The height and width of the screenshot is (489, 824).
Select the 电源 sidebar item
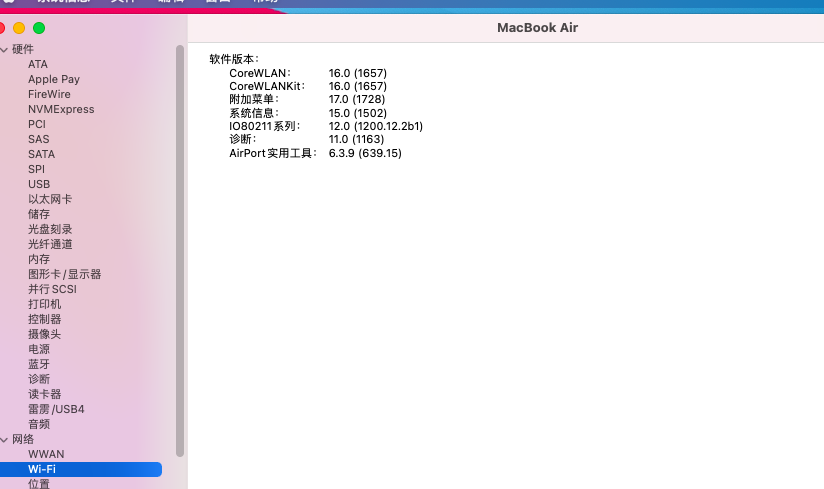coord(39,349)
